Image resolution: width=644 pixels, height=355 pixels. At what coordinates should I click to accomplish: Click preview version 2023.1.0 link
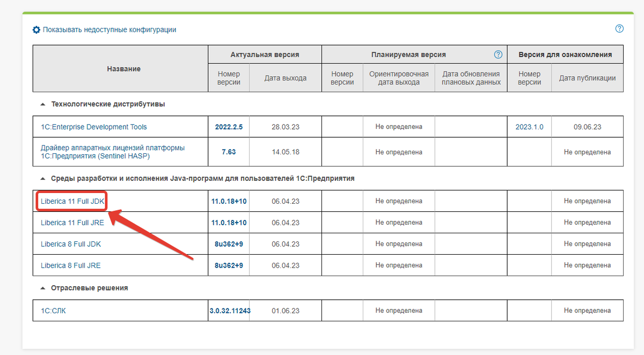529,127
